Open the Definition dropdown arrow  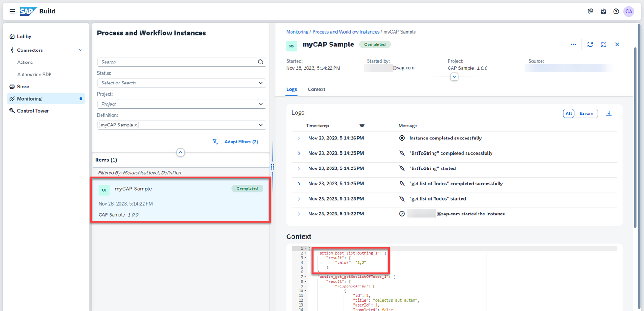pyautogui.click(x=261, y=125)
